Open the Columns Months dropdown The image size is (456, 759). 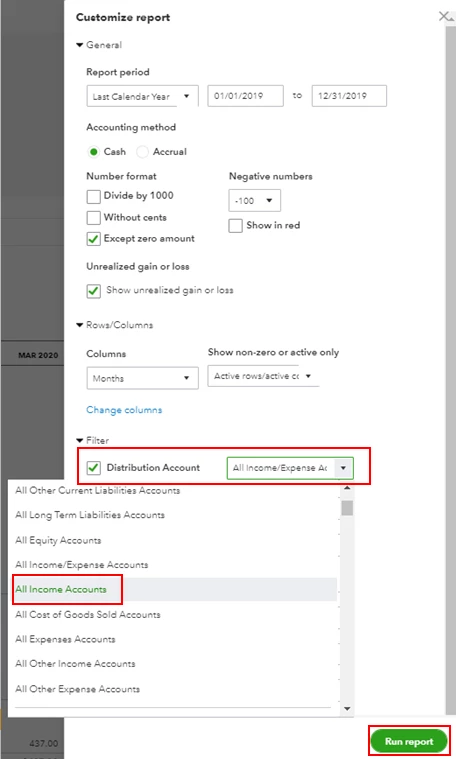point(142,378)
